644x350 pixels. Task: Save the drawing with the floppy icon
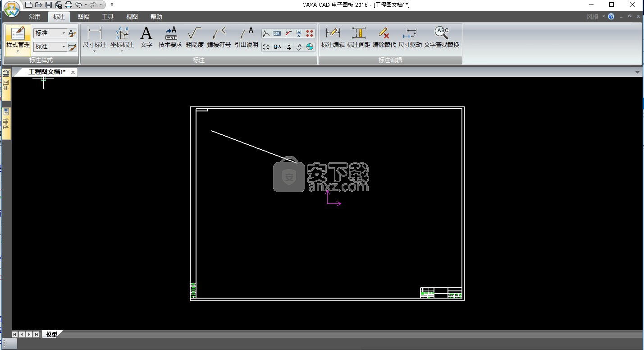click(x=49, y=5)
